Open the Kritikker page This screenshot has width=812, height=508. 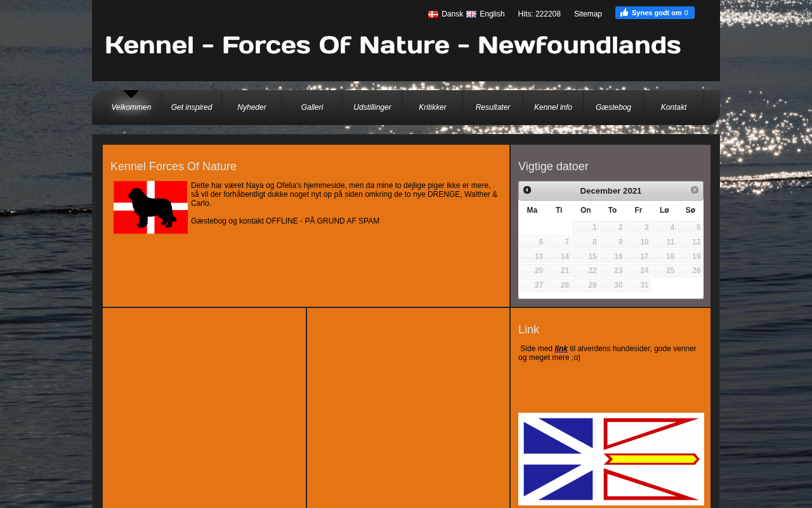tap(433, 107)
